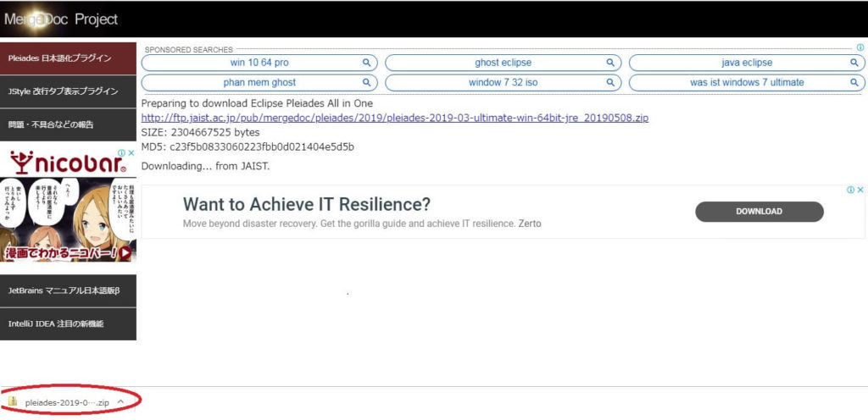
Task: Close the Zerto banner ad
Action: pos(860,190)
